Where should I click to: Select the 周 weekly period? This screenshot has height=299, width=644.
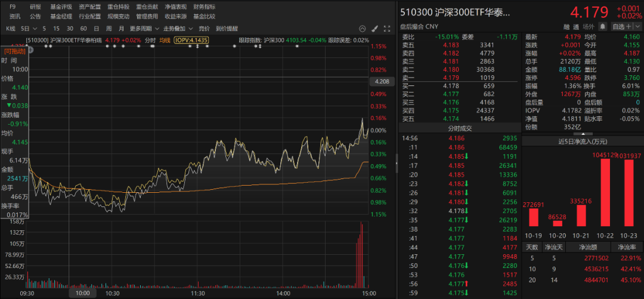(109, 29)
